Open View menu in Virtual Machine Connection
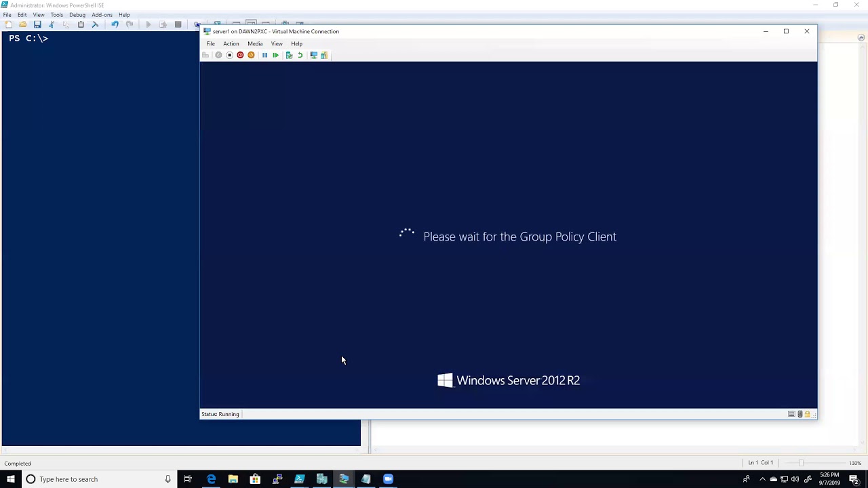The width and height of the screenshot is (868, 488). 277,43
